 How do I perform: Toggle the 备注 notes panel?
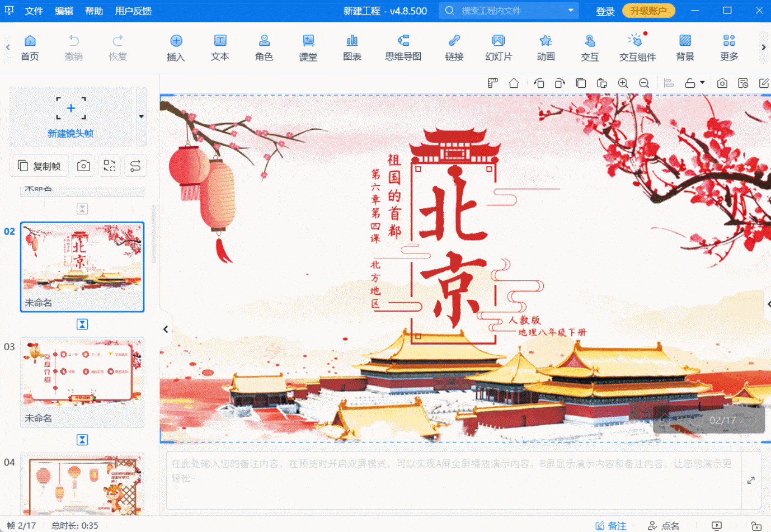click(610, 525)
